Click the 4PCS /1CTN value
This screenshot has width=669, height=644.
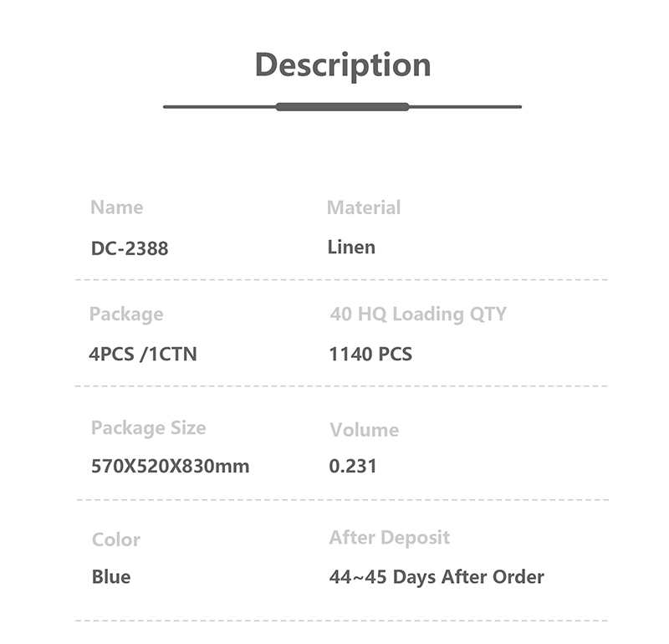[x=143, y=355]
